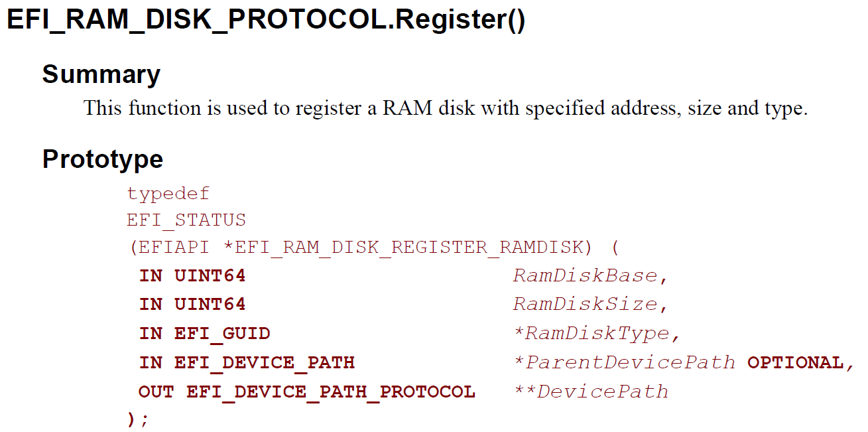
Task: Click the *ParentDevicePath parameter
Action: click(625, 362)
